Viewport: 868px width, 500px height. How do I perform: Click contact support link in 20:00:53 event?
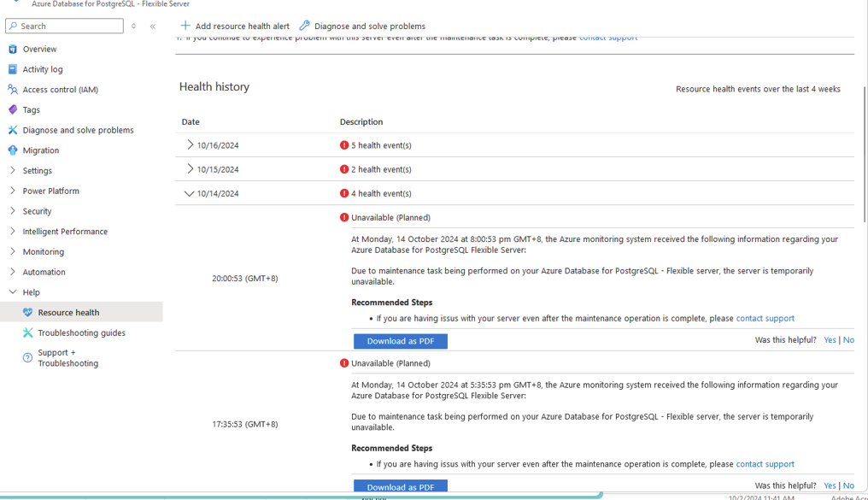pyautogui.click(x=765, y=319)
